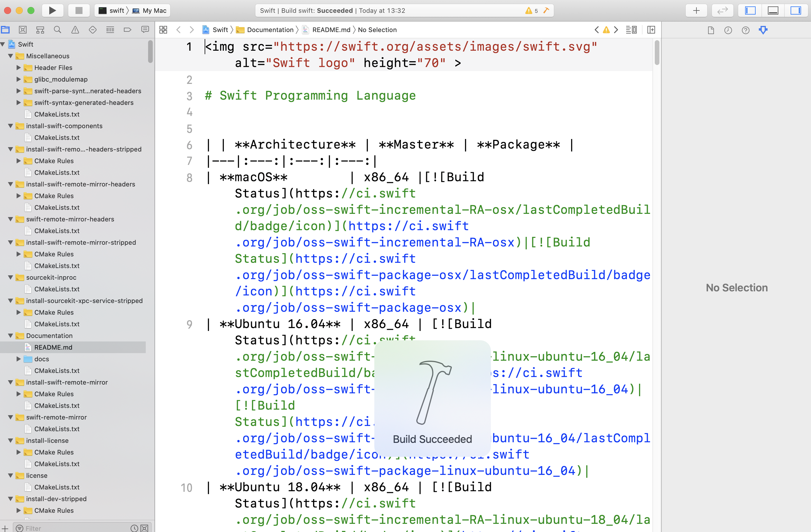Click README.md in the jump bar
This screenshot has height=532, width=811.
326,30
